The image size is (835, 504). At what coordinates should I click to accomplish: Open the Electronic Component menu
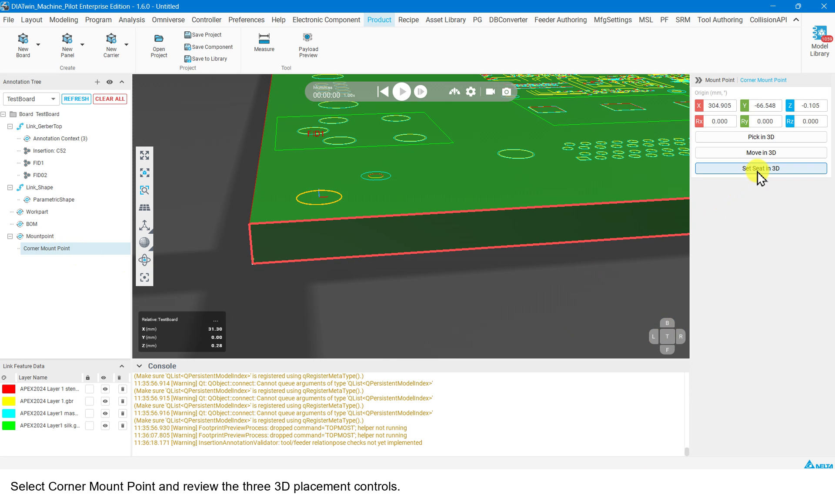coord(326,20)
